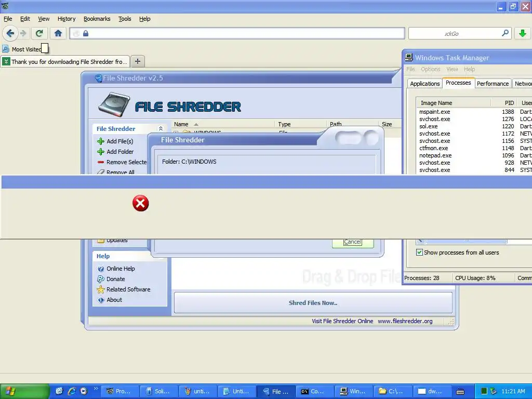Click the Most Visited bookmarks button
Screen dimensions: 532x399
[23, 49]
